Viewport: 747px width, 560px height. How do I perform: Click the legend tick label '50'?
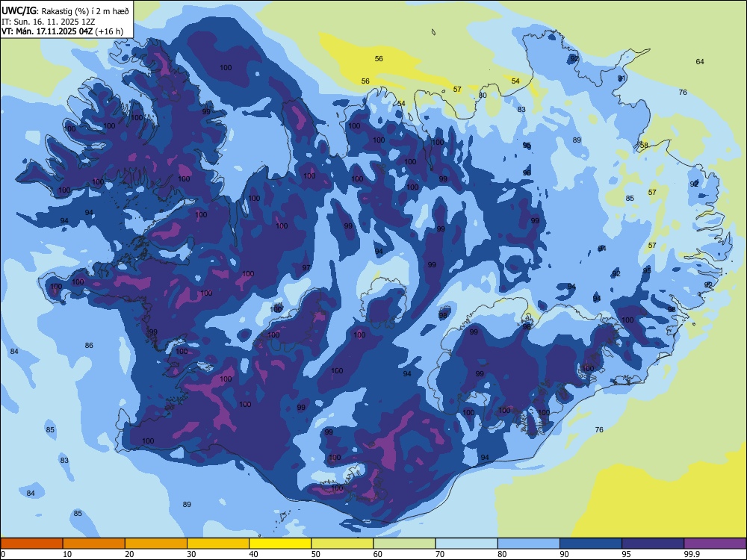click(x=316, y=554)
